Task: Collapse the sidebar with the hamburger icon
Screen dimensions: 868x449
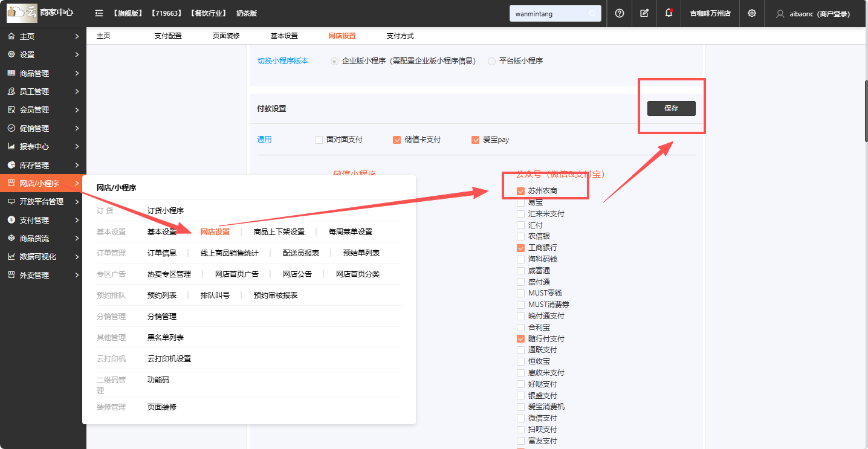Action: (99, 13)
